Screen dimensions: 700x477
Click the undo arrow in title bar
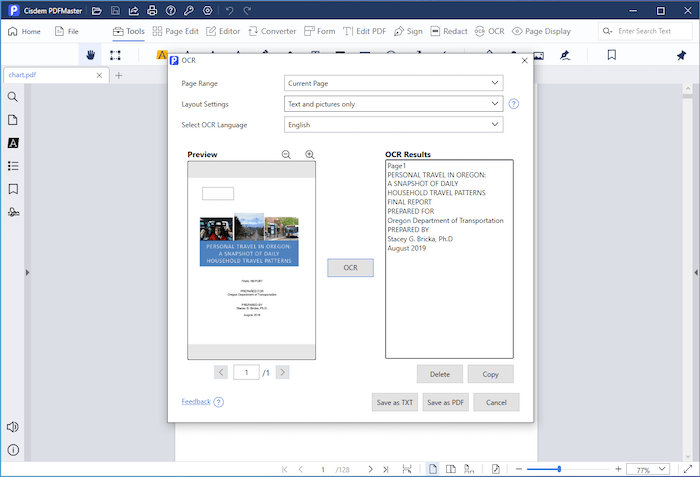pos(230,11)
